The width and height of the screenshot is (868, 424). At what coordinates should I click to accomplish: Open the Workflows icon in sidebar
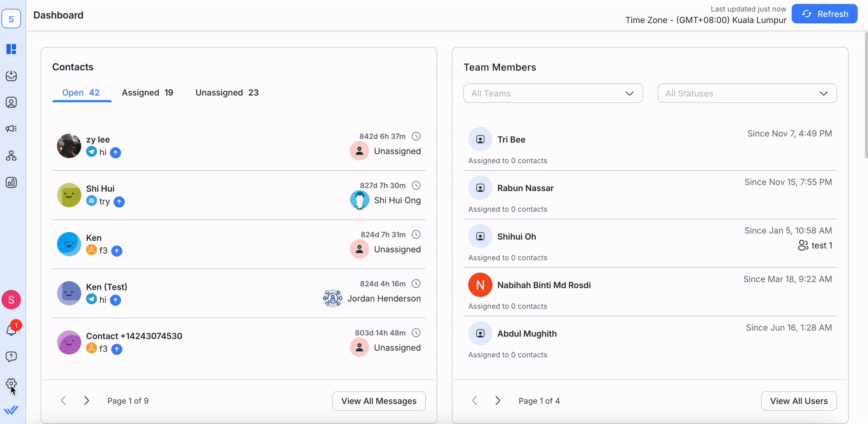[11, 156]
